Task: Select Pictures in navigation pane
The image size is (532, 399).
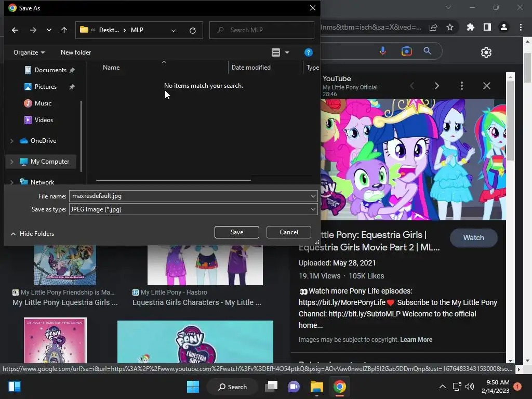Action: [x=46, y=87]
